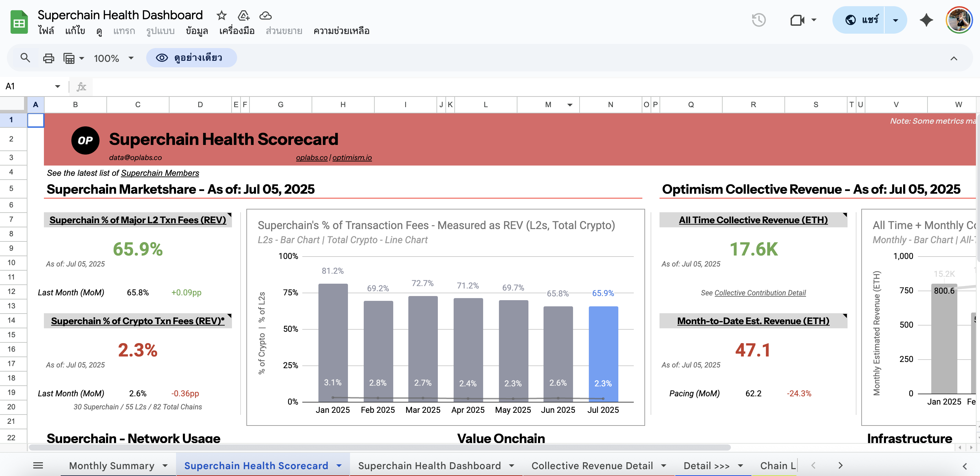Open the oplabs.co link
The width and height of the screenshot is (980, 476).
pos(312,158)
